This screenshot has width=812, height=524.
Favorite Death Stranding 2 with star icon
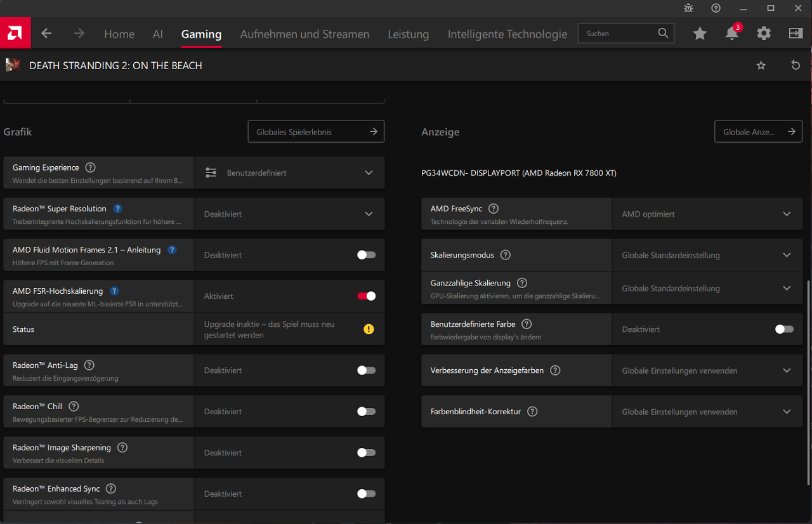point(761,65)
